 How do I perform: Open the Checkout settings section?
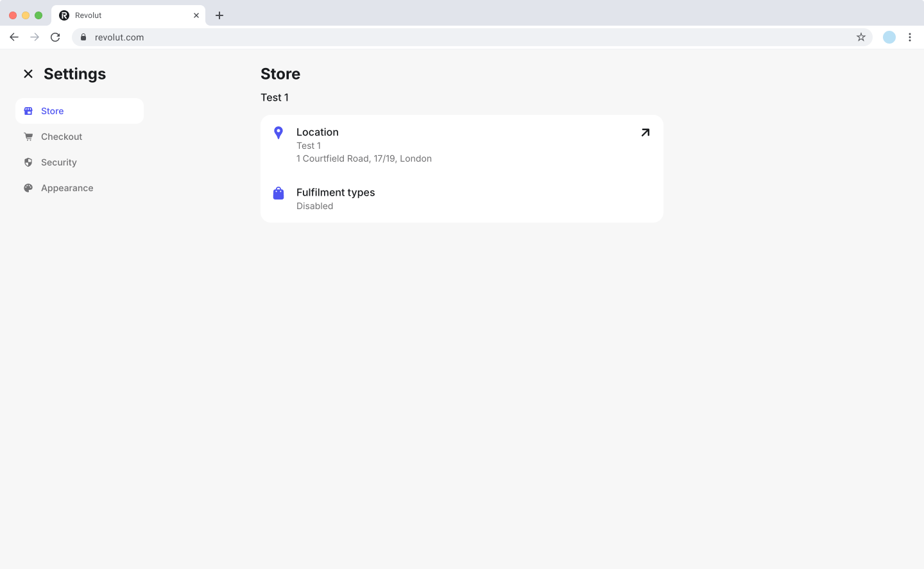click(x=62, y=137)
